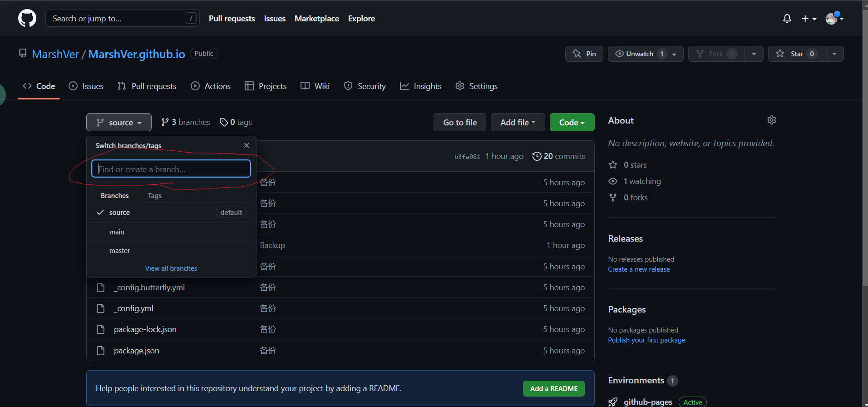Click the file icon beside package.json
The image size is (868, 407).
point(101,351)
